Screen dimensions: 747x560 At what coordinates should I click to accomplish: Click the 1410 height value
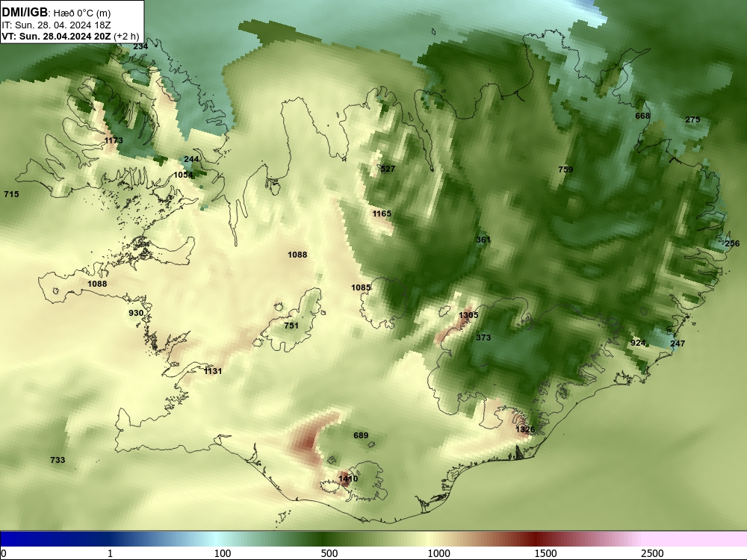348,479
